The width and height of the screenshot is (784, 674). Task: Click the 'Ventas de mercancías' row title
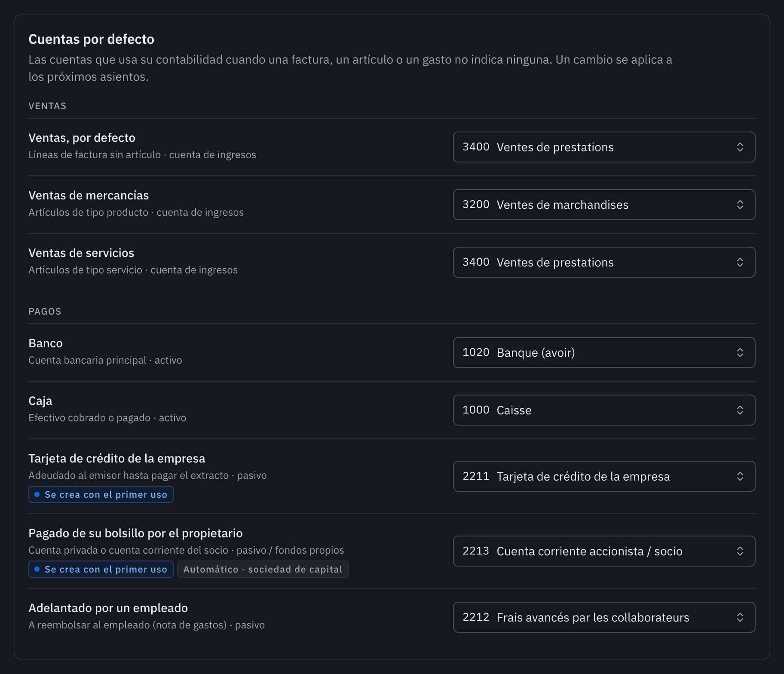click(89, 195)
